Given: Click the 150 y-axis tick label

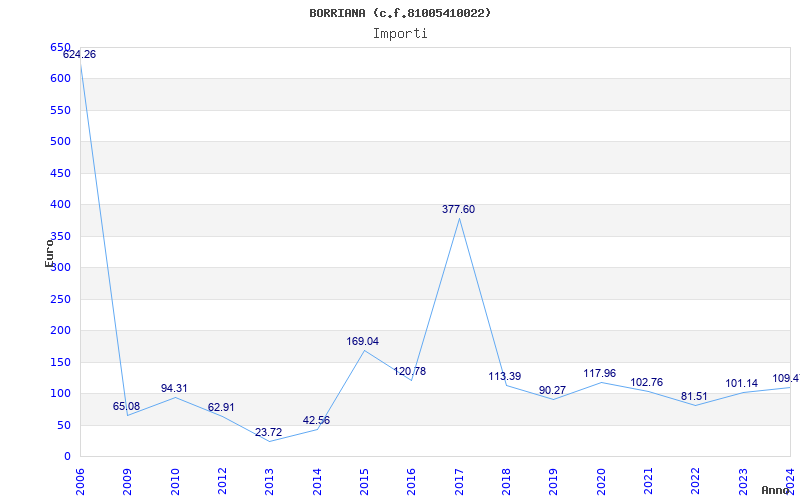Looking at the screenshot, I should [60, 362].
